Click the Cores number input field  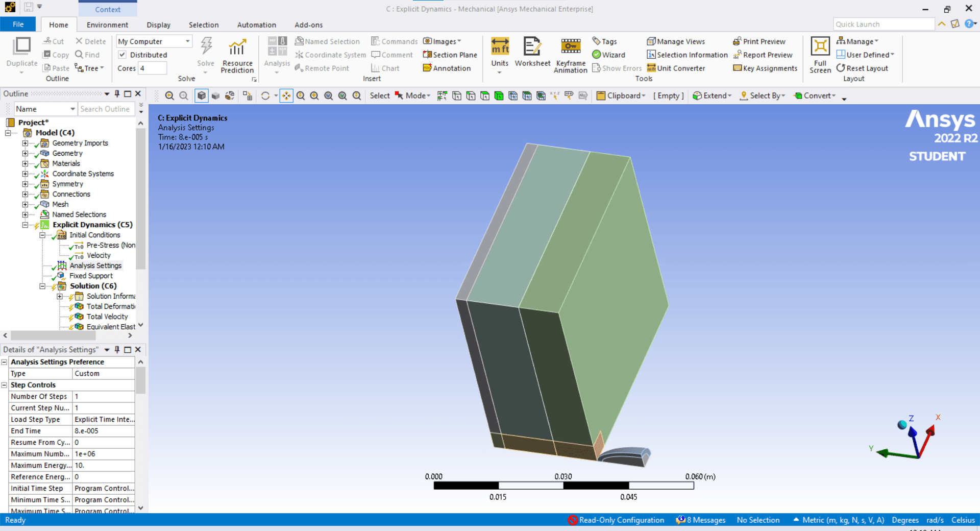click(x=152, y=68)
